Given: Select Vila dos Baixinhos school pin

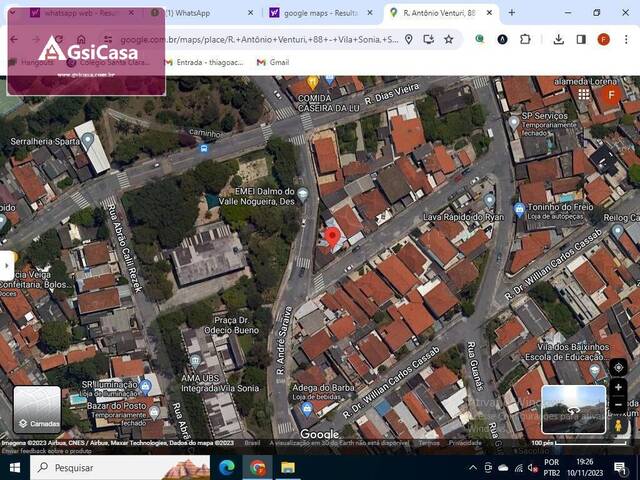Looking at the screenshot, I should [594, 371].
